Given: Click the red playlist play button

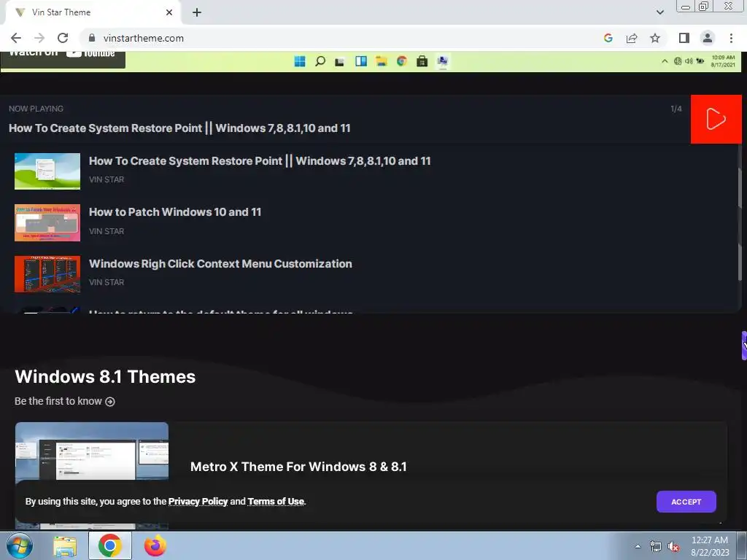Looking at the screenshot, I should tap(716, 119).
